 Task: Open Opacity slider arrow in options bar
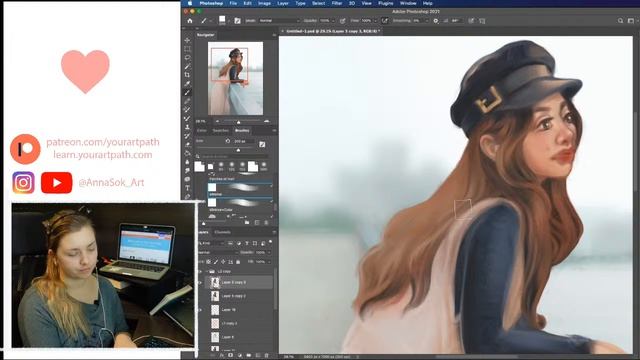pos(333,20)
